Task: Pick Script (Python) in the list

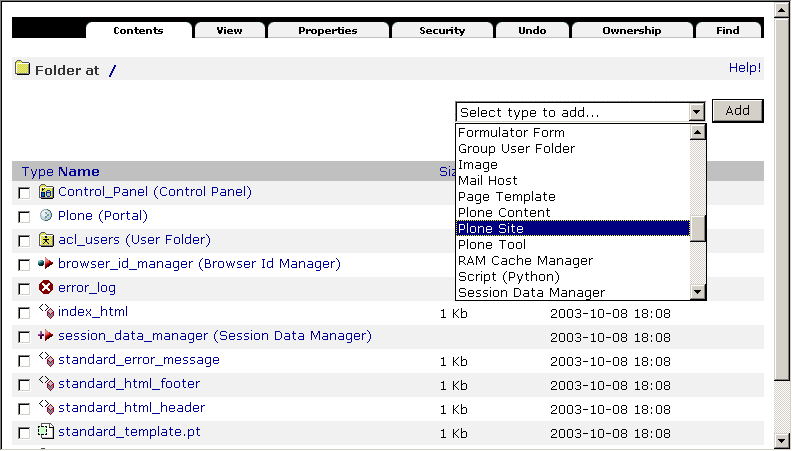Action: point(573,277)
